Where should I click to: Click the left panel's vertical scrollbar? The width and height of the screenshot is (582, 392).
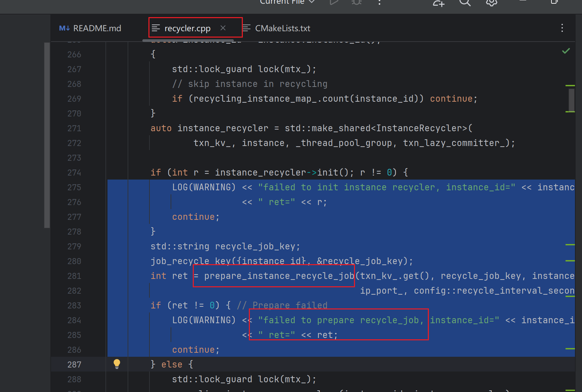(x=47, y=135)
